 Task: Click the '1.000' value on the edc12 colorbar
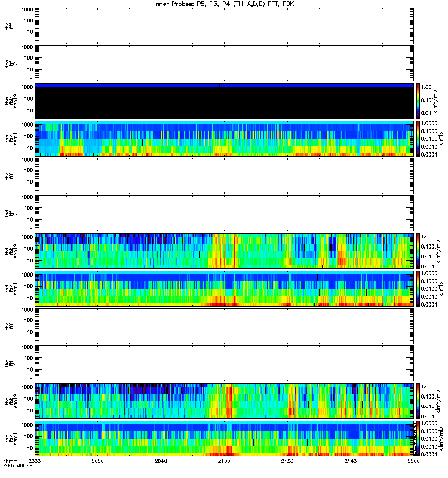(428, 387)
